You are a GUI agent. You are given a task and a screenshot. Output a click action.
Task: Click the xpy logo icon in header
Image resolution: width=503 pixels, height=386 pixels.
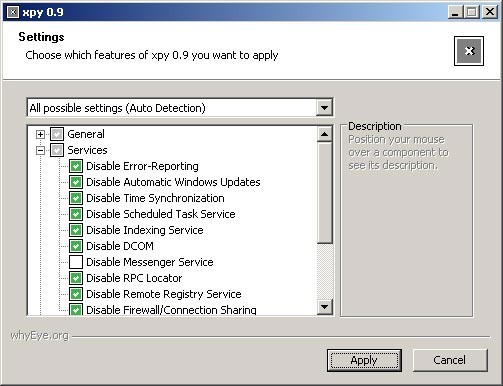point(469,51)
